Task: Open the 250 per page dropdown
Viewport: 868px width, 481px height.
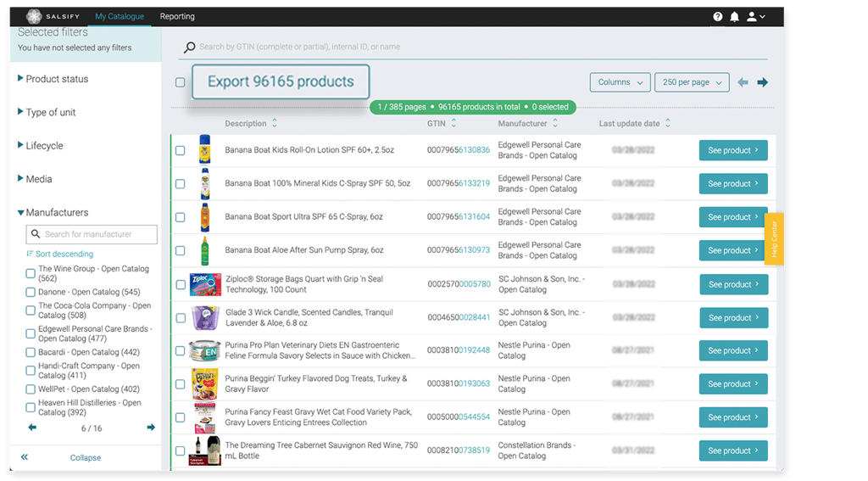Action: tap(692, 82)
